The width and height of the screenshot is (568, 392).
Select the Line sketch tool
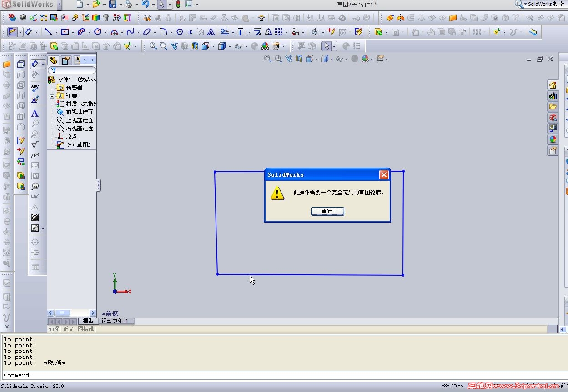pyautogui.click(x=48, y=32)
